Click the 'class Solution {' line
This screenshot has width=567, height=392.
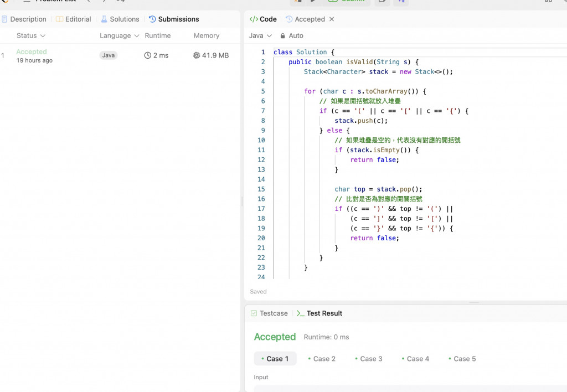point(304,52)
